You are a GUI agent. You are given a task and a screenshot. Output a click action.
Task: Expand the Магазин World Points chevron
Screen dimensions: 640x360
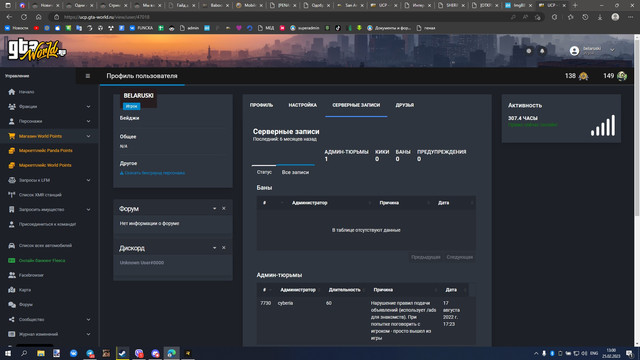click(89, 136)
